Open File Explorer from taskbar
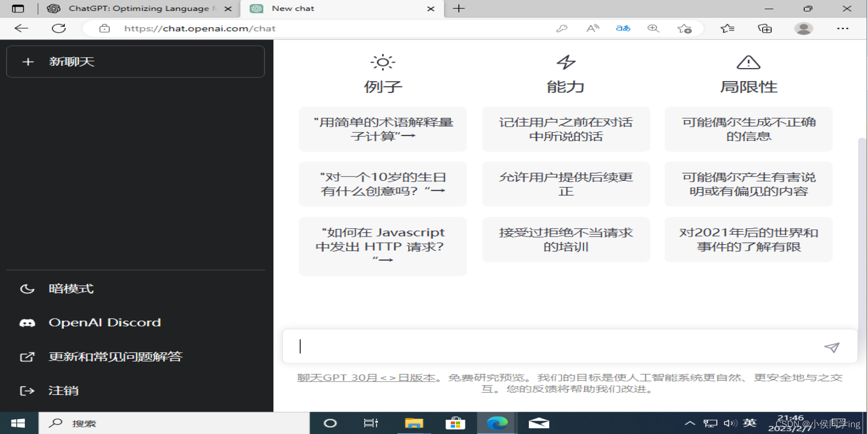 (414, 423)
